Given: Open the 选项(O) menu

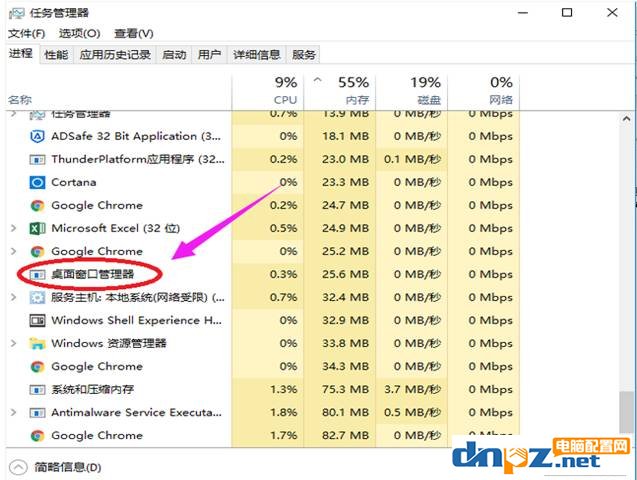Looking at the screenshot, I should pyautogui.click(x=80, y=34).
